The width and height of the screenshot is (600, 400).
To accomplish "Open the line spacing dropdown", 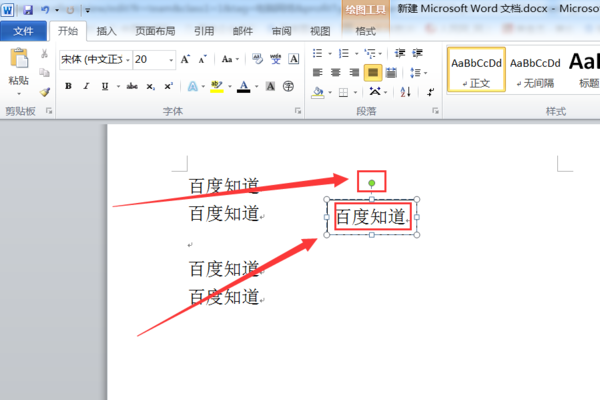I will click(418, 73).
